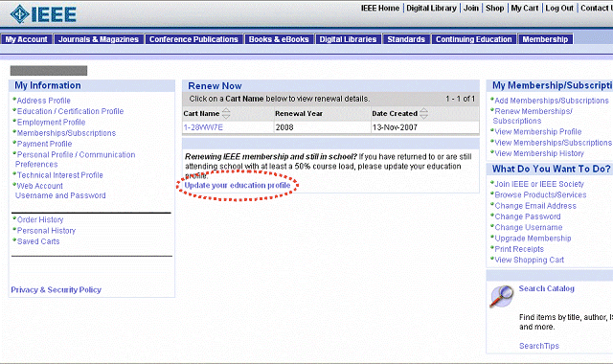Open cart 1-28VWV7E
The height and width of the screenshot is (364, 613).
tap(203, 127)
